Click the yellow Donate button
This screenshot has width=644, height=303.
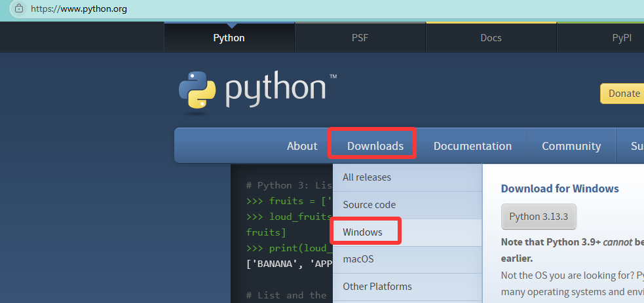click(x=624, y=94)
